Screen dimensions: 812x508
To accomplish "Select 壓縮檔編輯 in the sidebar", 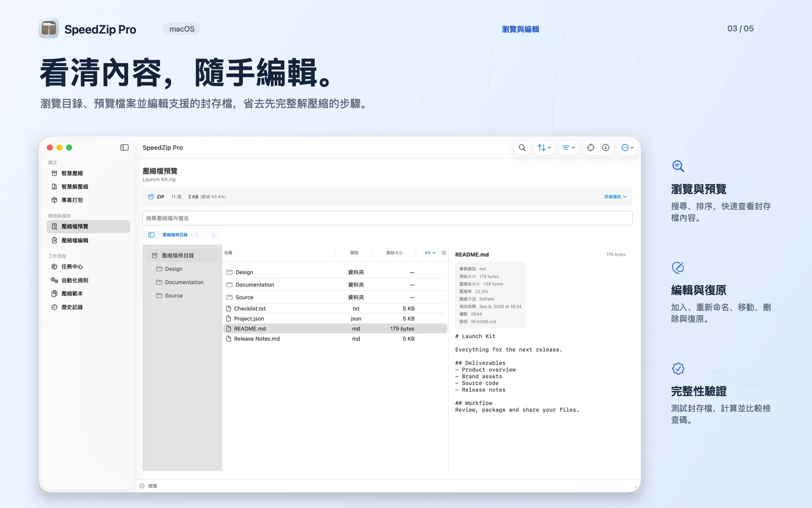I will pyautogui.click(x=88, y=240).
